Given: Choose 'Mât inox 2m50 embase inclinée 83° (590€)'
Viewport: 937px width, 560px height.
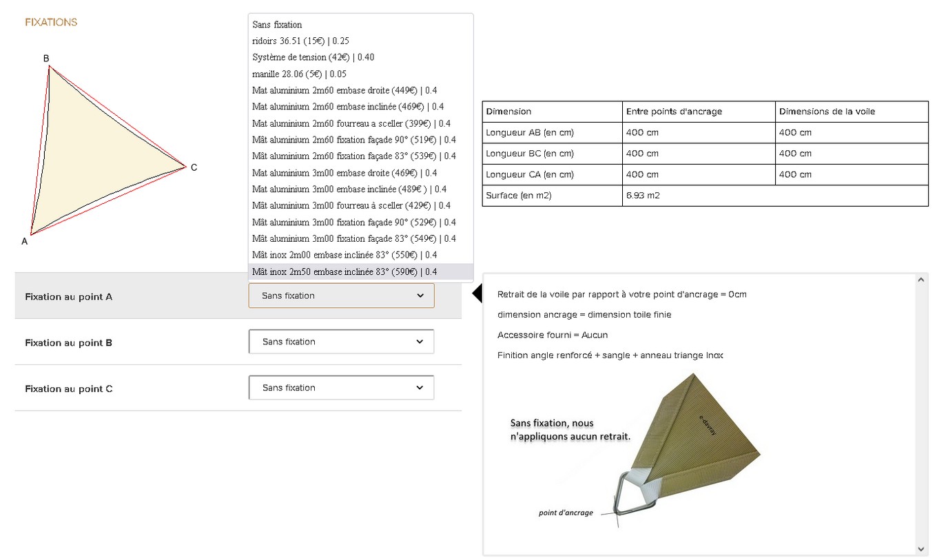Looking at the screenshot, I should point(360,272).
